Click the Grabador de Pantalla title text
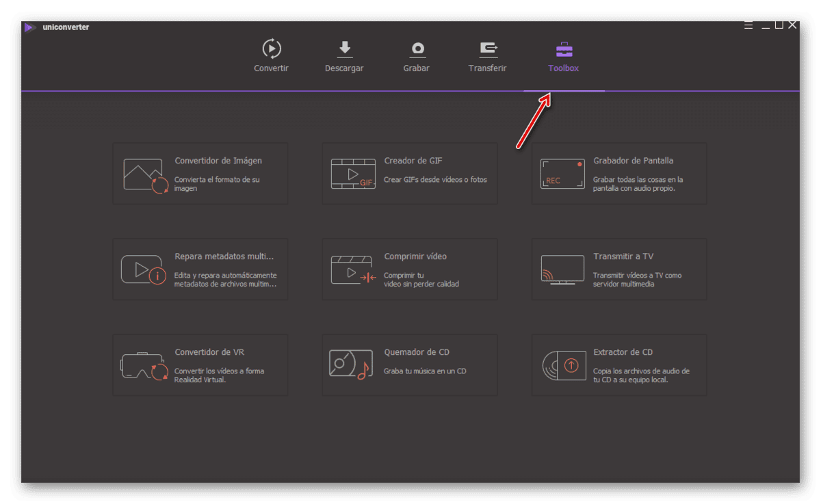Screen dimensions: 821x504 click(633, 161)
